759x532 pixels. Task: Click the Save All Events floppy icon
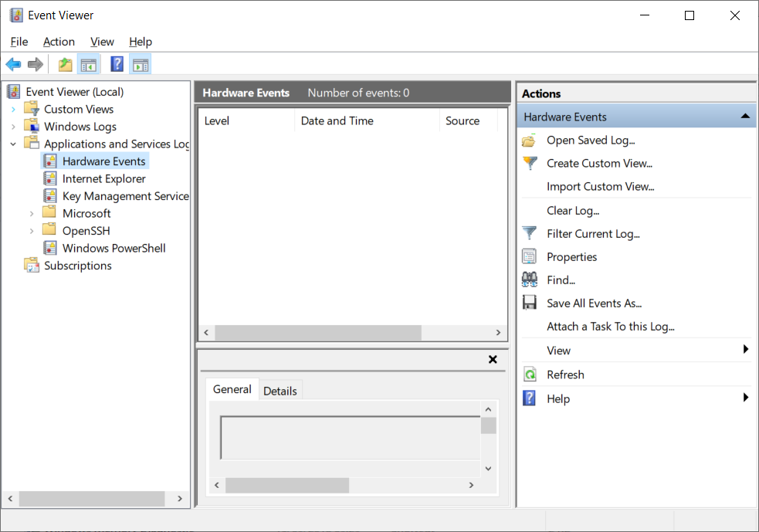tap(530, 303)
